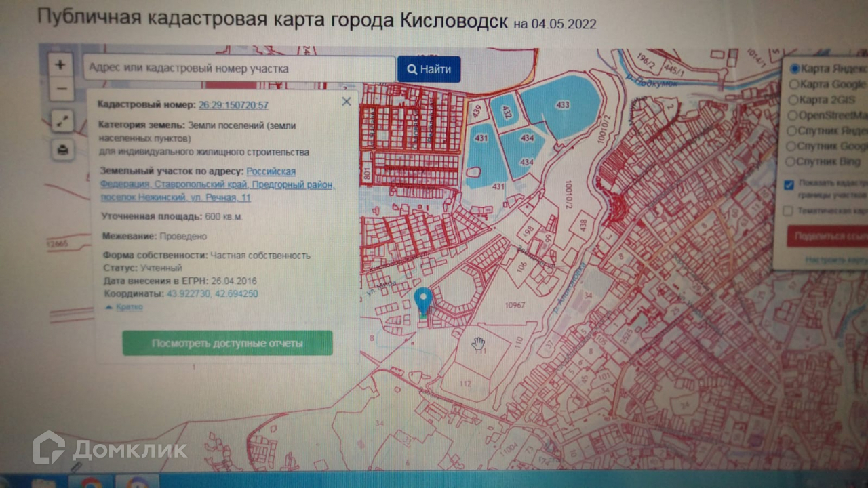The width and height of the screenshot is (868, 488).
Task: Zoom in the map with the plus button
Action: coord(60,65)
